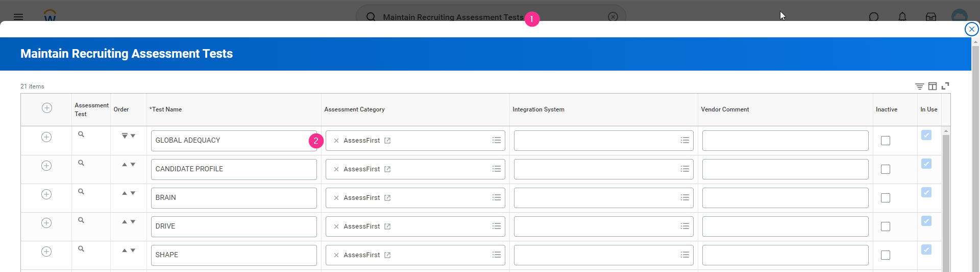Open Integration System prompt in DRIVE row
The image size is (980, 272).
[x=684, y=226]
